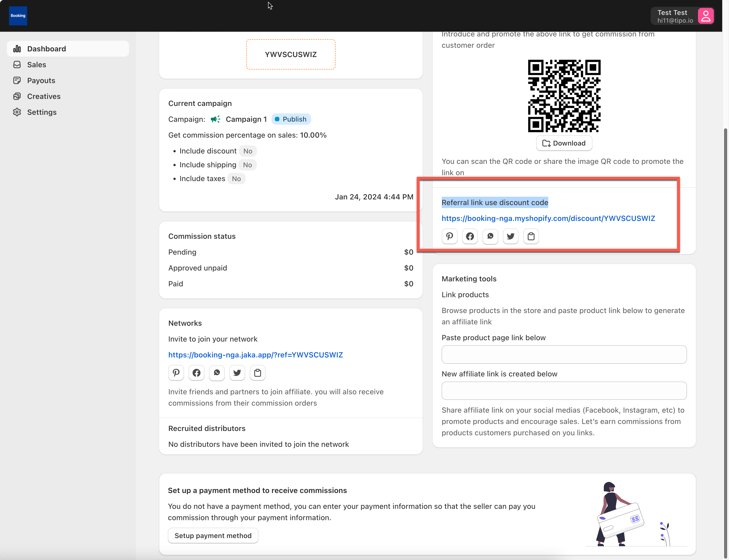Share network invite link on Facebook
The image size is (729, 560).
[x=196, y=373]
